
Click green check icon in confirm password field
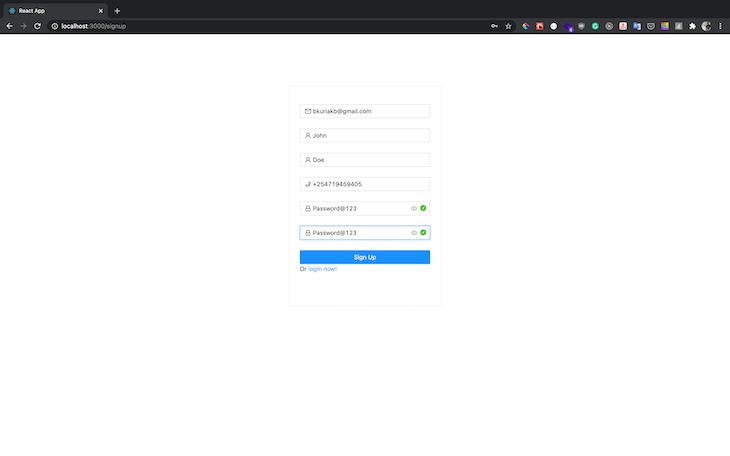coord(423,232)
